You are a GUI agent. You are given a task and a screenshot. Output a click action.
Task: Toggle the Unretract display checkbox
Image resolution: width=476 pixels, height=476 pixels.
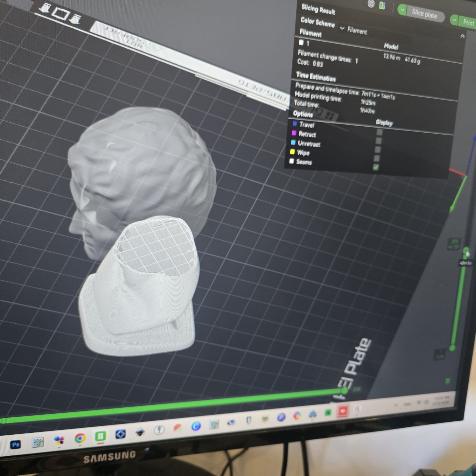[x=378, y=149]
